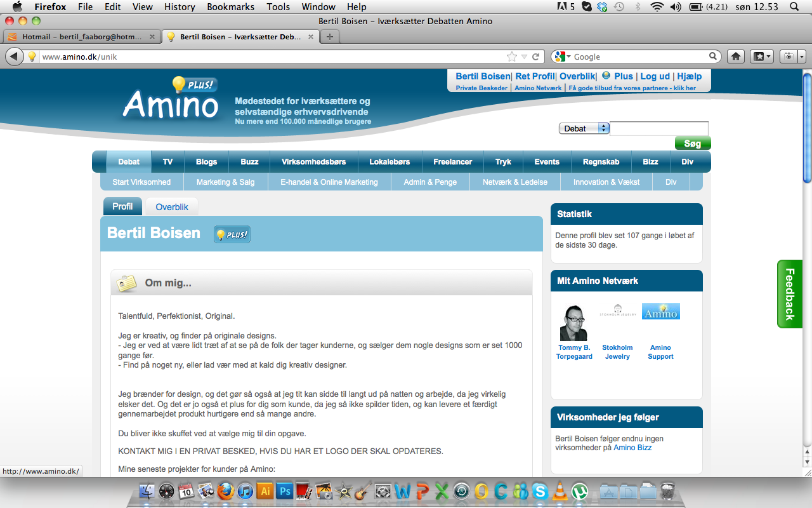Click the address bar URL field
Image resolution: width=812 pixels, height=508 pixels.
pyautogui.click(x=273, y=57)
